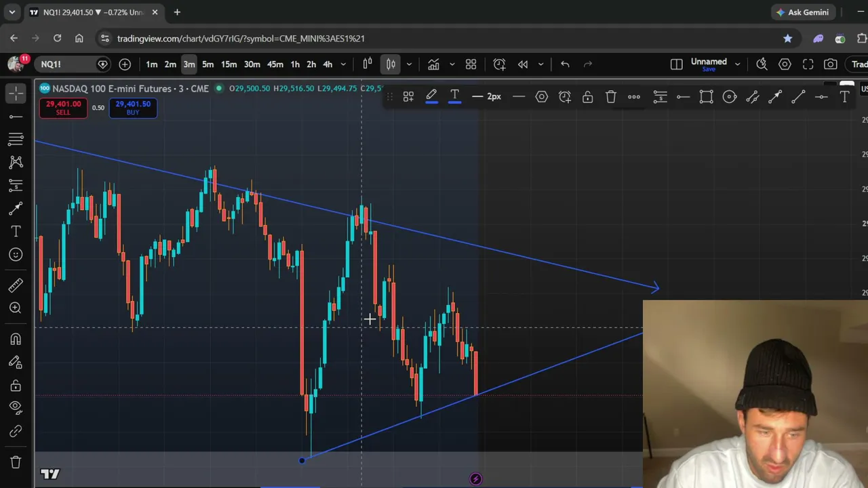Open the Fibonacci retracement tools
Viewport: 868px width, 488px height.
point(16,140)
